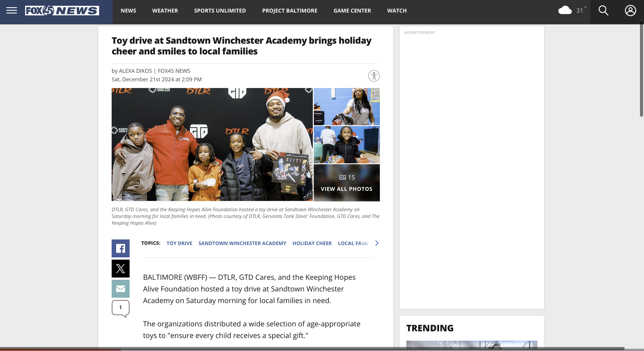Image resolution: width=644 pixels, height=351 pixels.
Task: Expand topics list with right chevron
Action: click(x=377, y=243)
